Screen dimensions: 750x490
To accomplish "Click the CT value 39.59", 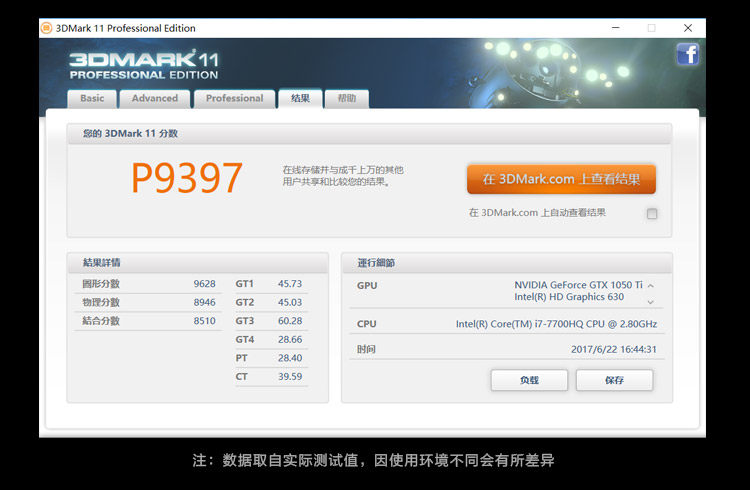I will click(x=290, y=377).
